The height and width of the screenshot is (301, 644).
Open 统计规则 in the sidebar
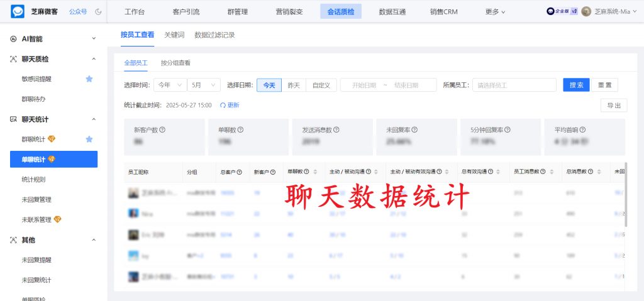pos(34,180)
